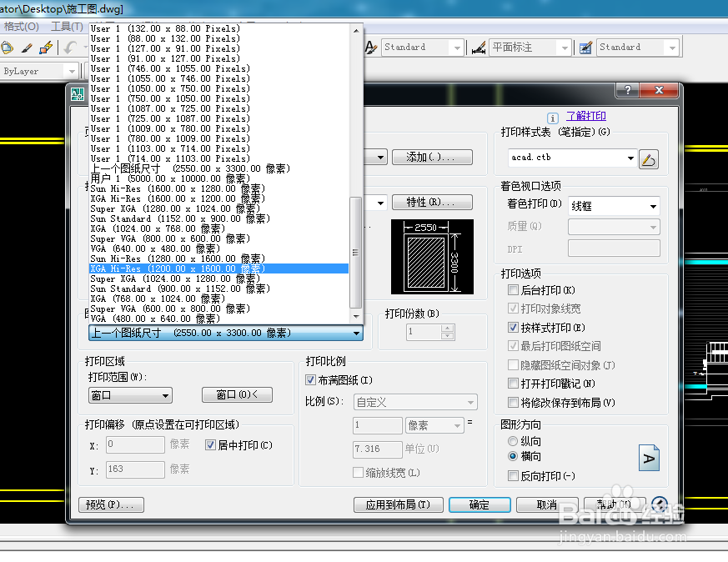728x562 pixels.
Task: Click the collapse dialog round arrow icon
Action: [660, 504]
